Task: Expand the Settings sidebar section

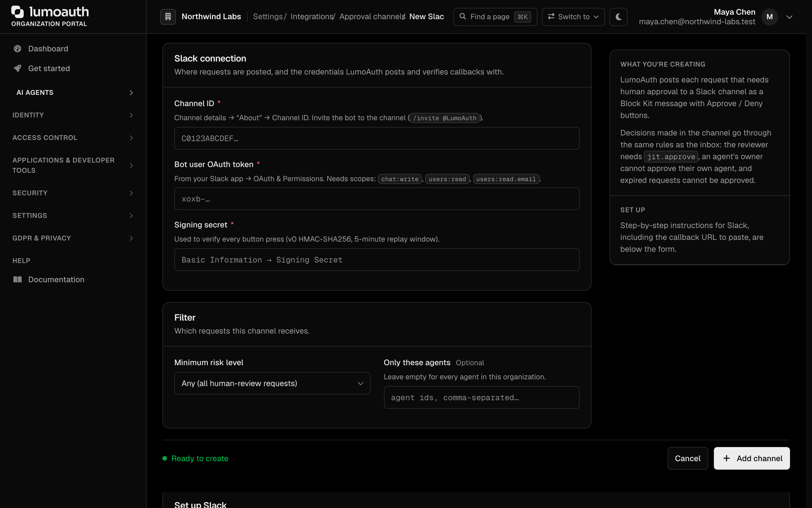Action: tap(73, 216)
